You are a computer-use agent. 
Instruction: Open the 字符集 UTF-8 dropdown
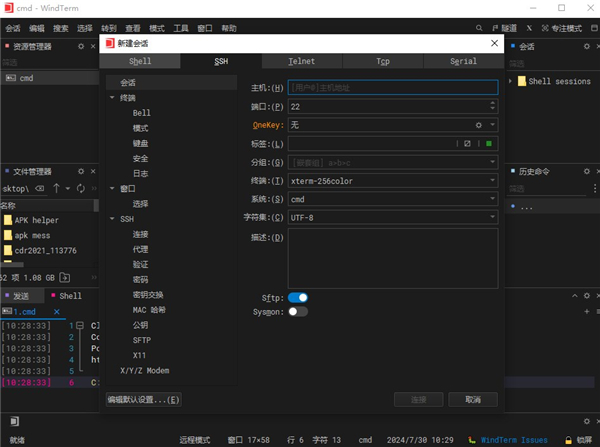392,217
